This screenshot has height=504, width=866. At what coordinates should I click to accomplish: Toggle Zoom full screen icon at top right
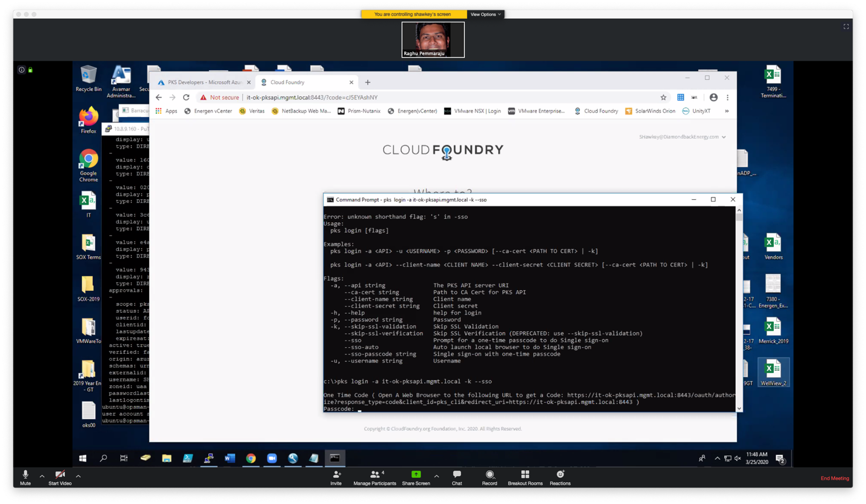click(846, 27)
